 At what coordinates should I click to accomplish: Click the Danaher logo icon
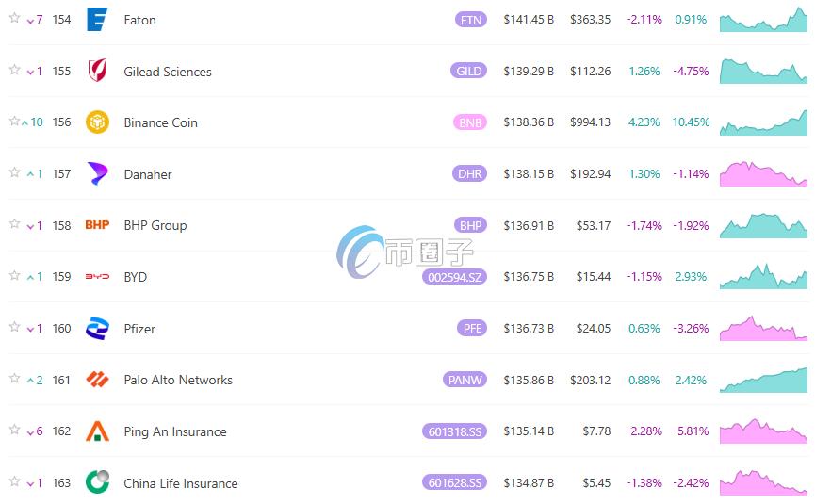pos(97,174)
